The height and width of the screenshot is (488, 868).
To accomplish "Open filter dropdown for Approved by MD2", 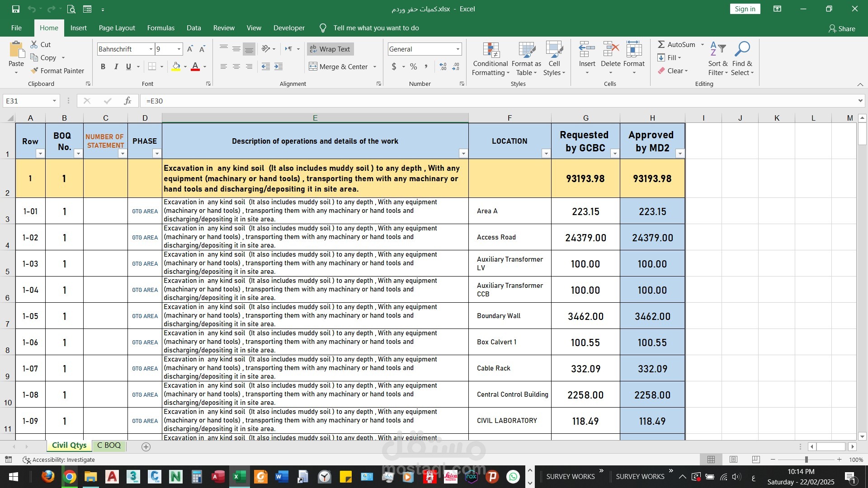I will pyautogui.click(x=679, y=154).
